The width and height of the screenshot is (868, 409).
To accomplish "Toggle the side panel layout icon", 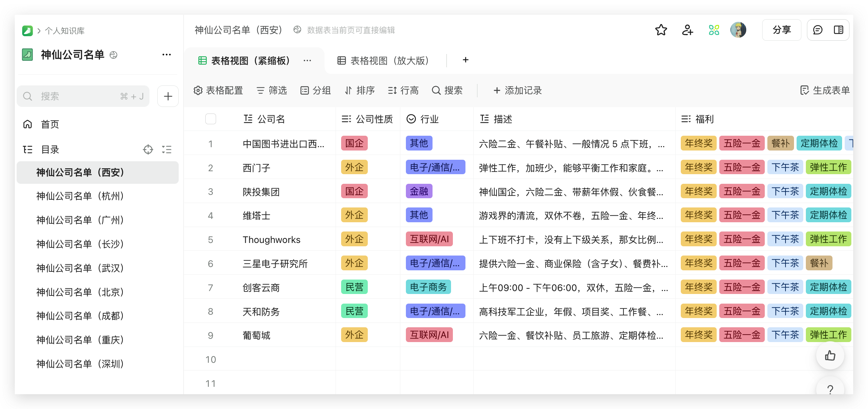I will [838, 30].
